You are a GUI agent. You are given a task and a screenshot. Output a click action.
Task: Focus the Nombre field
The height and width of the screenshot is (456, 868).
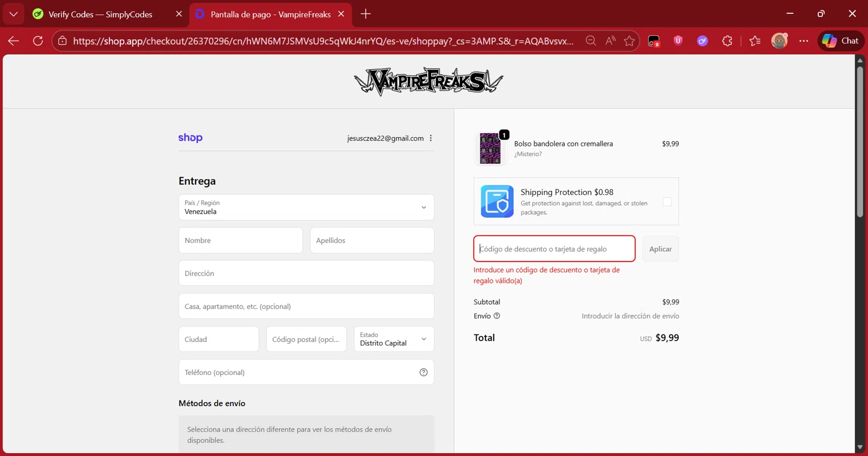click(x=241, y=240)
